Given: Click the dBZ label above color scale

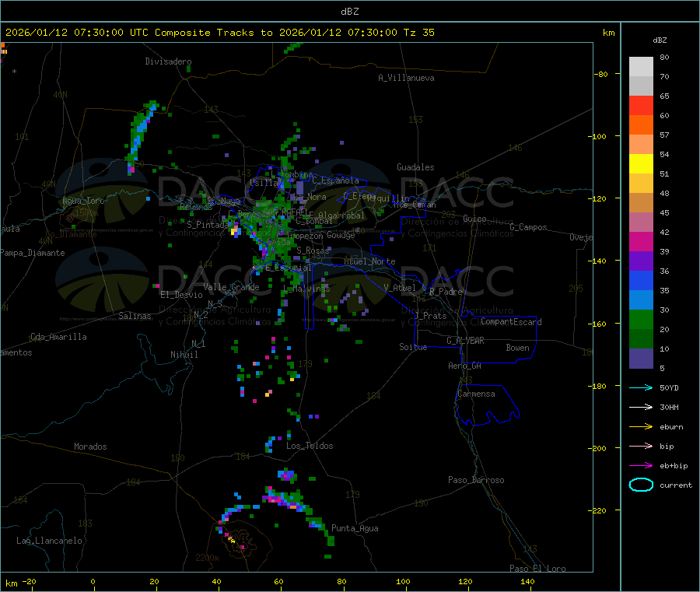Looking at the screenshot, I should click(x=660, y=40).
